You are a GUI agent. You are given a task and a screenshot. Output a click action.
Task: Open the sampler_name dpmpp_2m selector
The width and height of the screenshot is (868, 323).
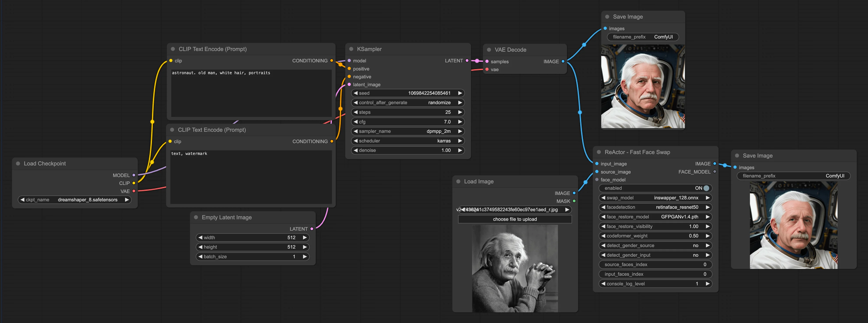[x=408, y=131]
